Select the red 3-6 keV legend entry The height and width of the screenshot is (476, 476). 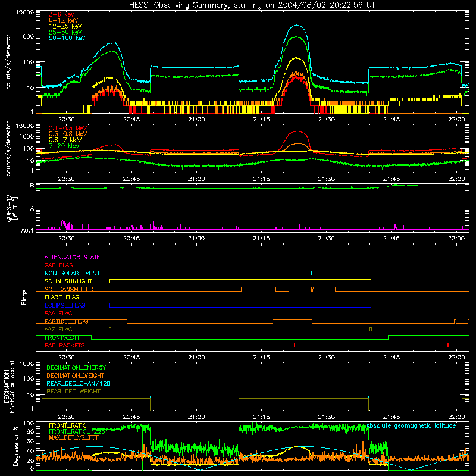[61, 14]
